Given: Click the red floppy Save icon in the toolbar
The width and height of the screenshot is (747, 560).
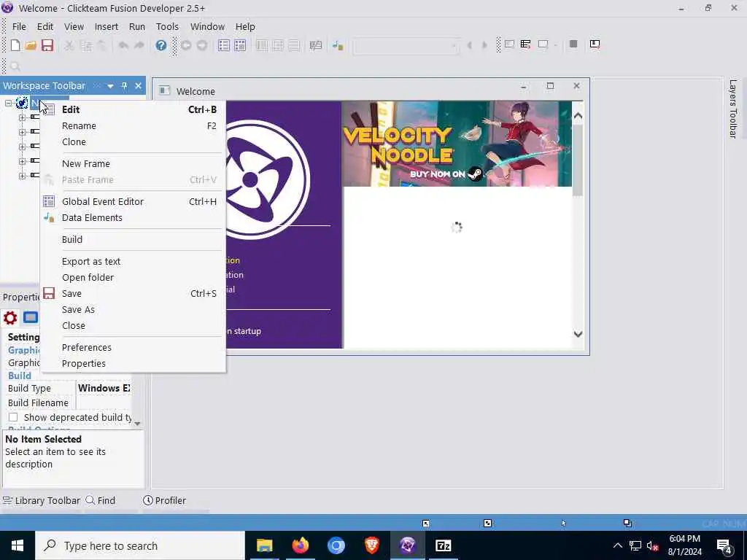Looking at the screenshot, I should [x=47, y=45].
